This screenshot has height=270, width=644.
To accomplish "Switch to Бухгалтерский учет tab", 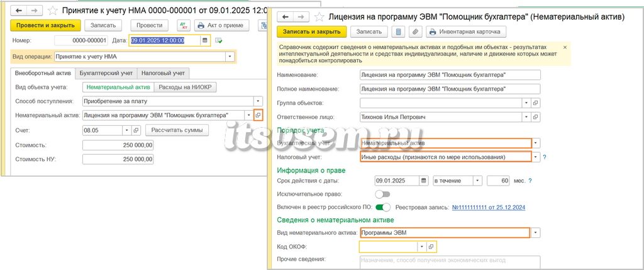I will (x=106, y=73).
